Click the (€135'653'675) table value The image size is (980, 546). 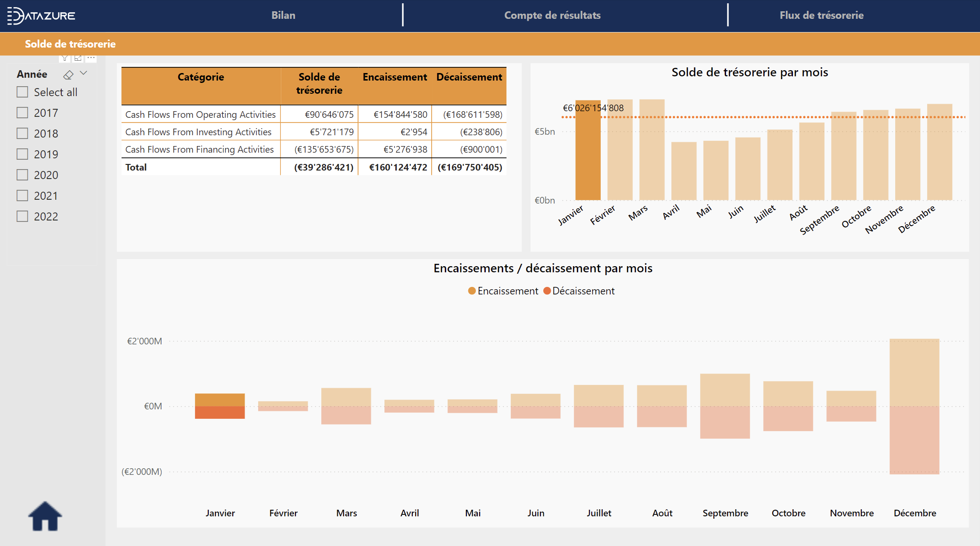click(324, 149)
